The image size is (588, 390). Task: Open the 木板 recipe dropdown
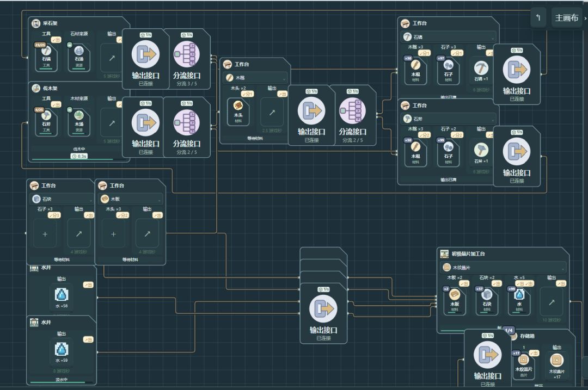(131, 199)
